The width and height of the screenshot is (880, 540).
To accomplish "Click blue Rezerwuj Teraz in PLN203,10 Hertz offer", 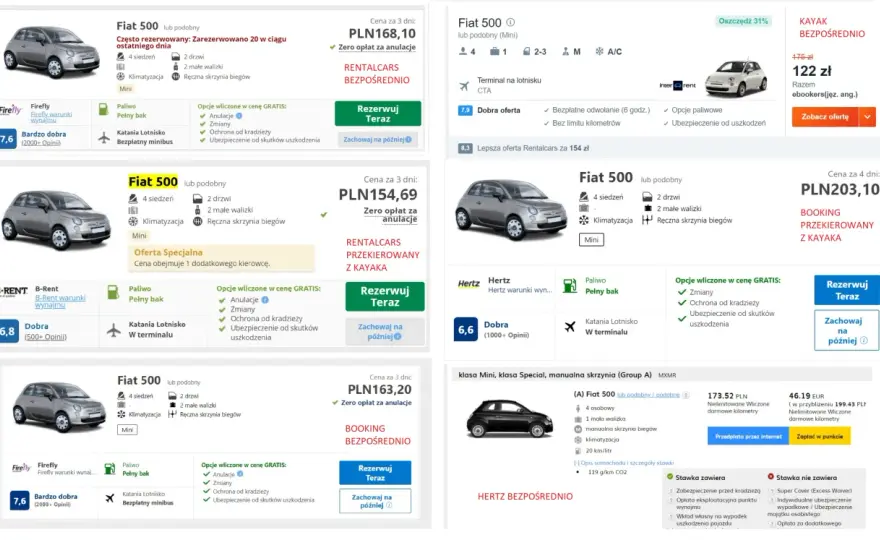I will (846, 290).
